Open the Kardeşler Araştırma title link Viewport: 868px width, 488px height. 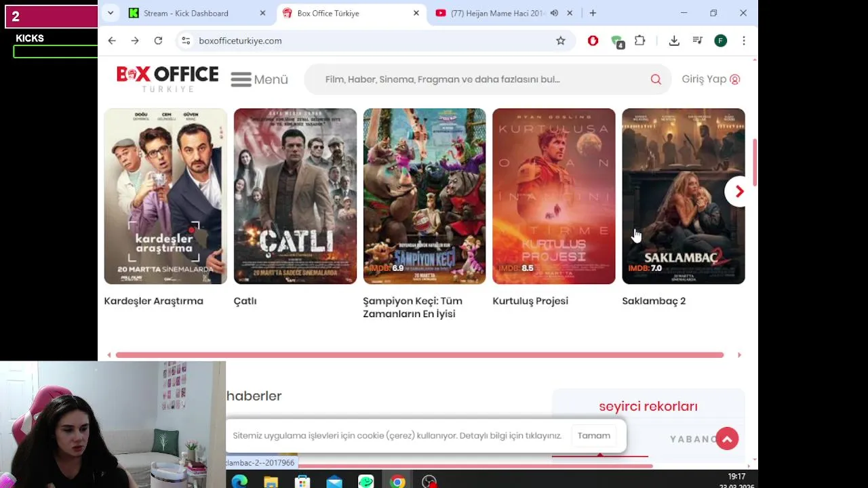click(x=153, y=301)
